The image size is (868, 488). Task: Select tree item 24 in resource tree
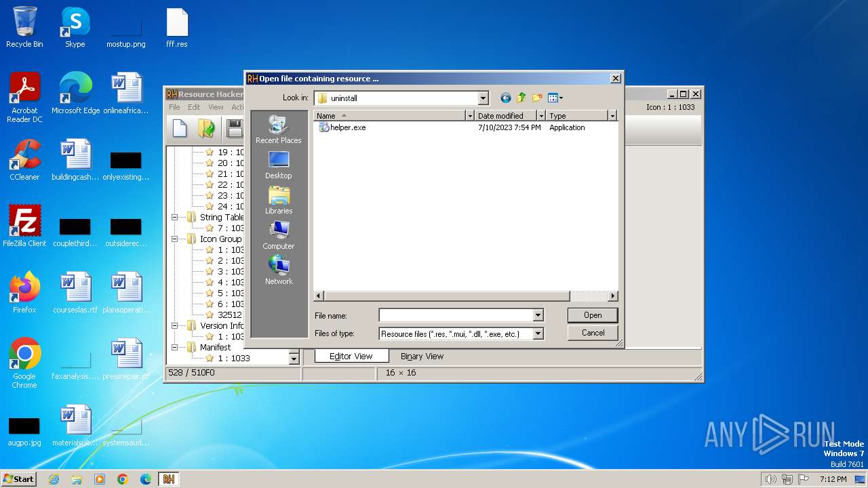point(230,207)
